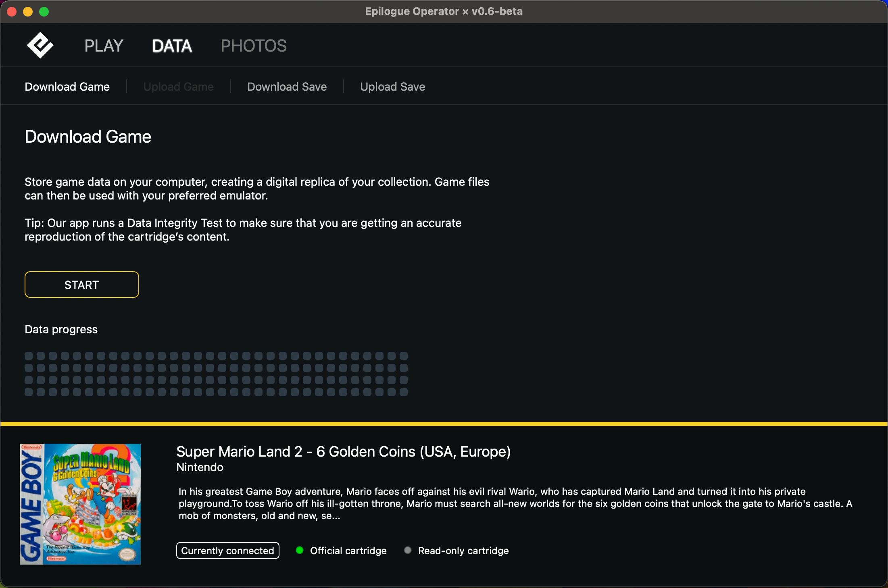Click the red close window button

click(x=12, y=12)
